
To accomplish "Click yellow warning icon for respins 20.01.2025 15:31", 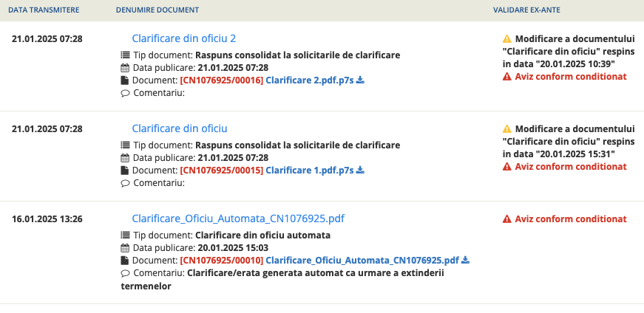I will point(506,128).
